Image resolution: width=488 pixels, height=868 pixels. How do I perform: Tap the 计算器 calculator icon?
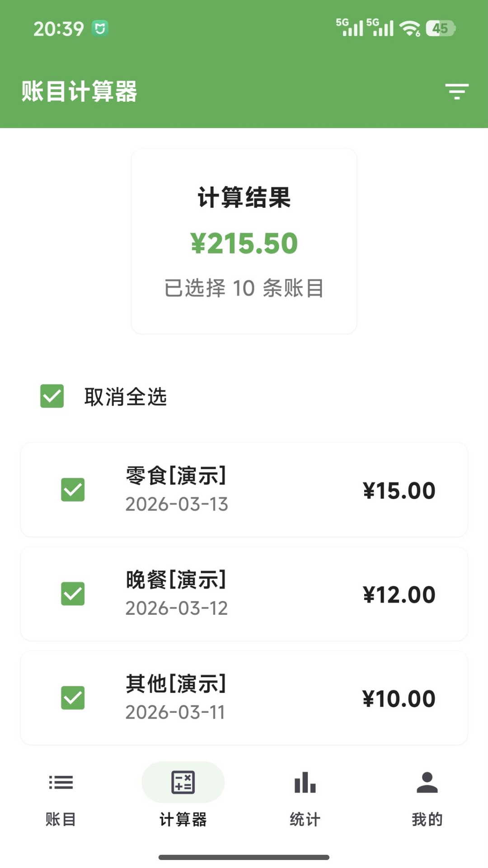183,783
